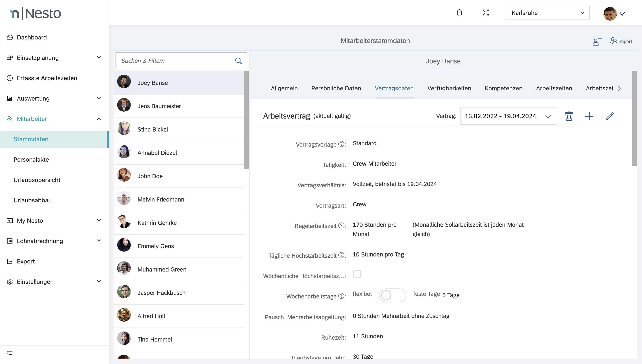Click help icon next to Regelarbeitszeit
The height and width of the screenshot is (364, 642).
pyautogui.click(x=341, y=225)
